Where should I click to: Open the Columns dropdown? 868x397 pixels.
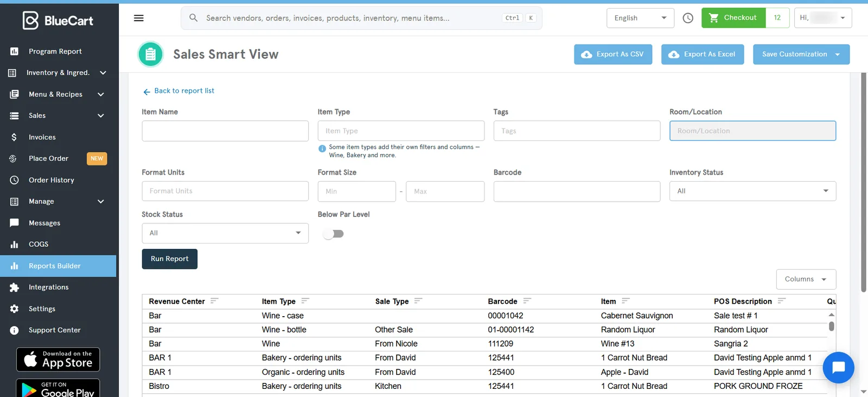806,279
